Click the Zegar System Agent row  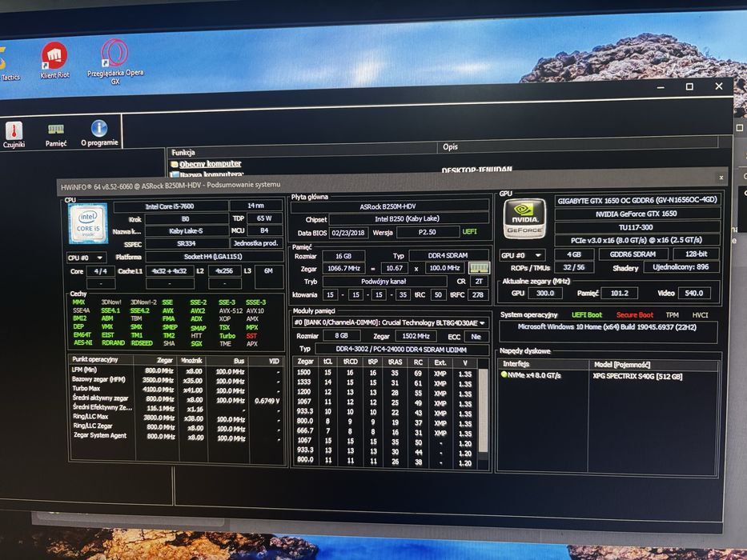pos(177,436)
